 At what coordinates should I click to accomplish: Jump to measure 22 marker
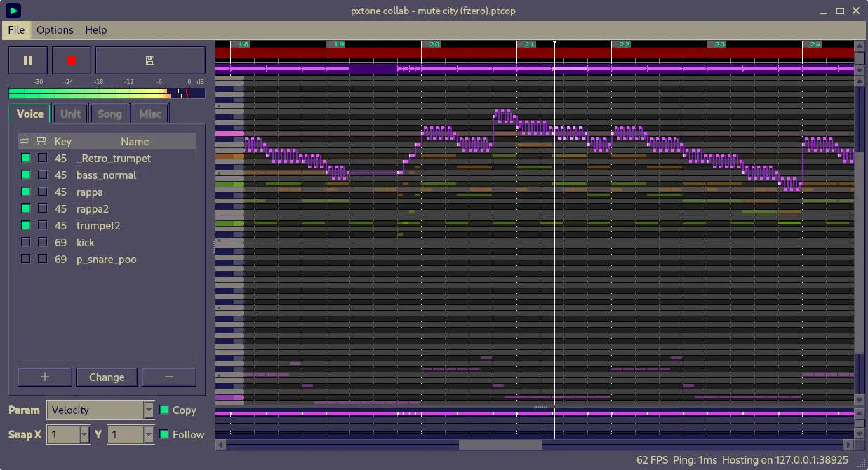pos(625,43)
